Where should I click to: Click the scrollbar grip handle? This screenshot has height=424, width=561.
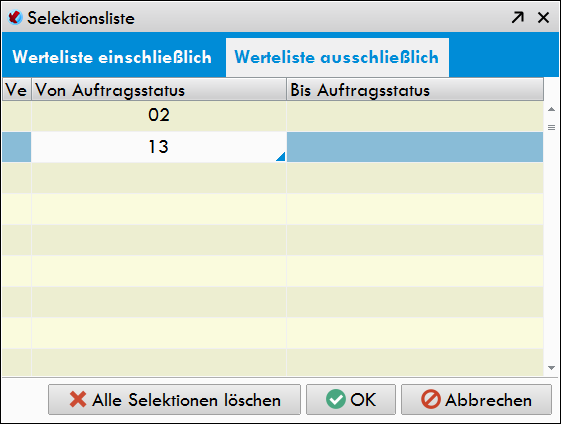pyautogui.click(x=551, y=127)
